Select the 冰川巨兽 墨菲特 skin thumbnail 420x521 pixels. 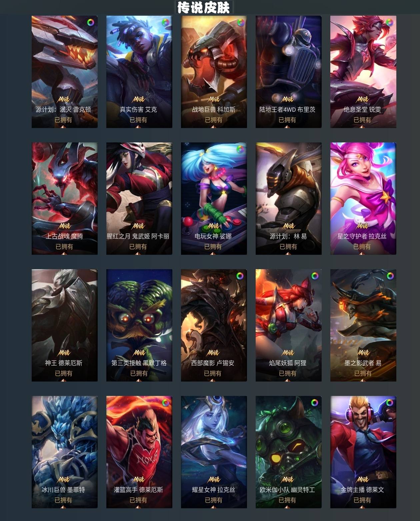tap(65, 452)
